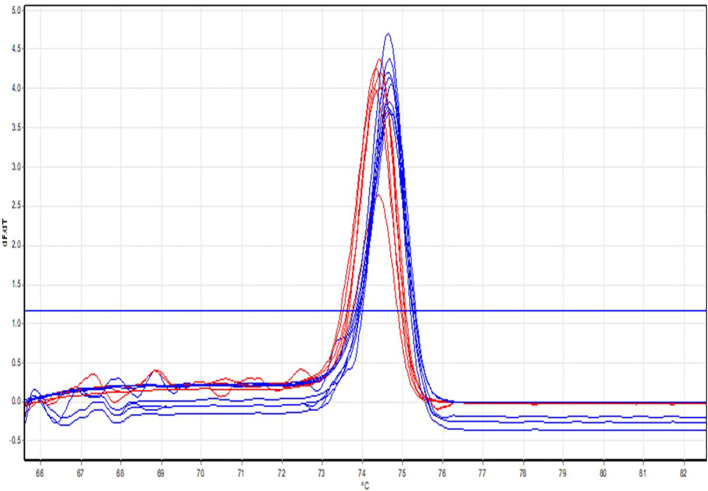Viewport: 708px width, 491px height.
Task: Click the 79 temperature tick label
Action: (563, 473)
